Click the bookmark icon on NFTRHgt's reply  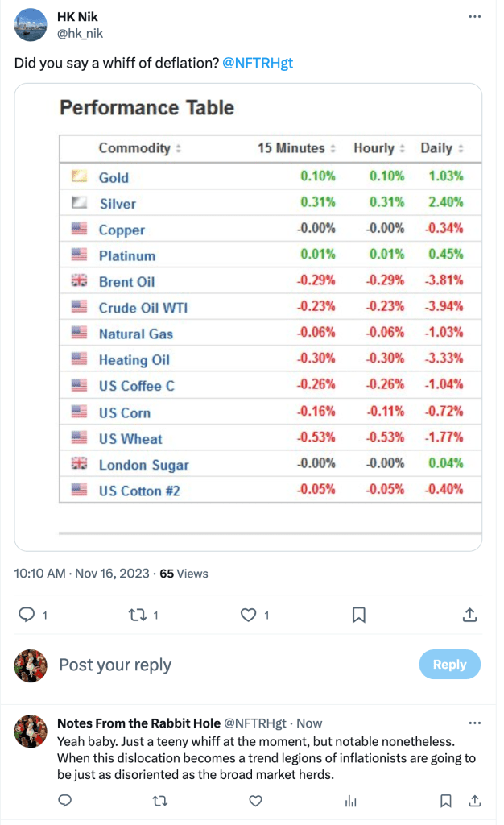tap(446, 801)
